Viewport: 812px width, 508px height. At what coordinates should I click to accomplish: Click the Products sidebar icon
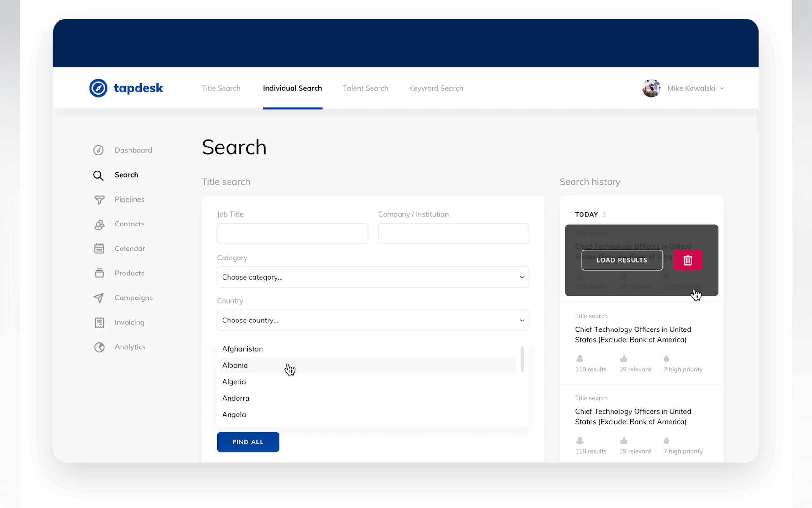(x=99, y=273)
